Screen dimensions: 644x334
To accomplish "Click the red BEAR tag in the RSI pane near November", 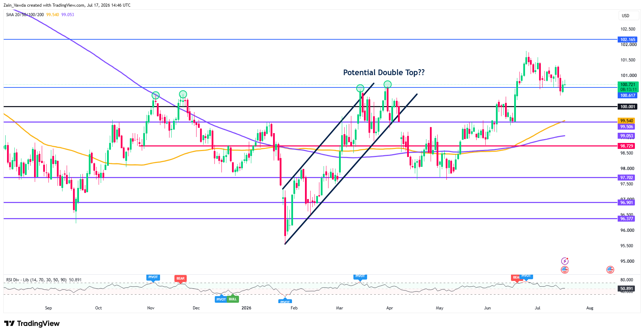I will tap(180, 279).
